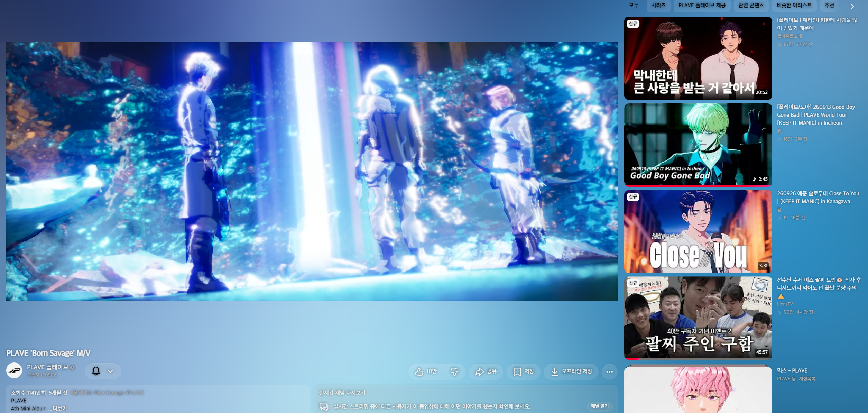Viewport: 868px width, 413px height.
Task: Click the '3:31' duration badge
Action: [x=763, y=266]
